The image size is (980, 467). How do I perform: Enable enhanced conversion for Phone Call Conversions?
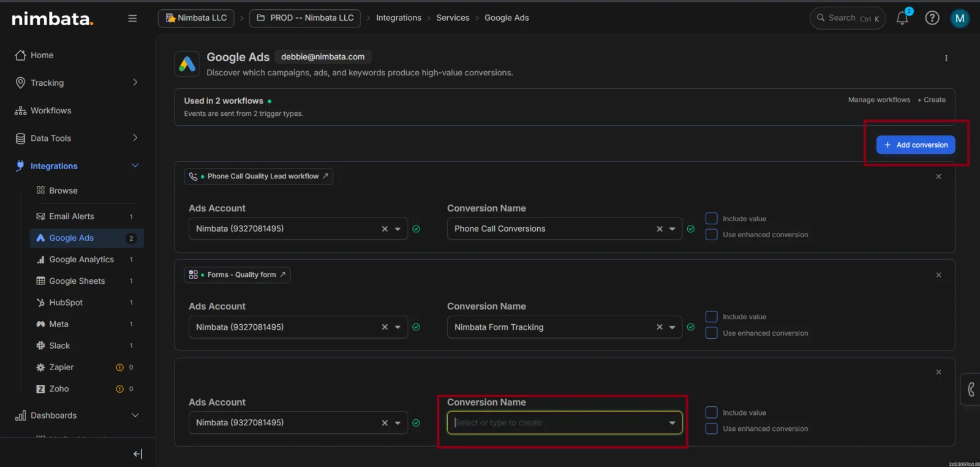coord(711,235)
